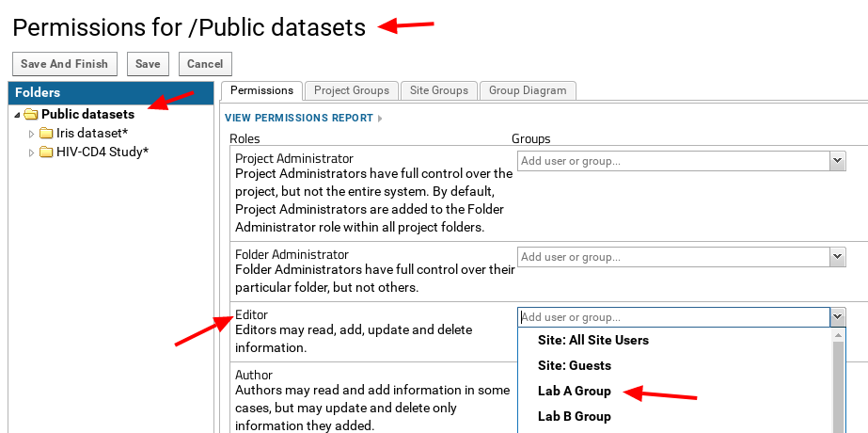This screenshot has height=433, width=868.
Task: Click the Iris dataset folder icon
Action: (x=46, y=134)
